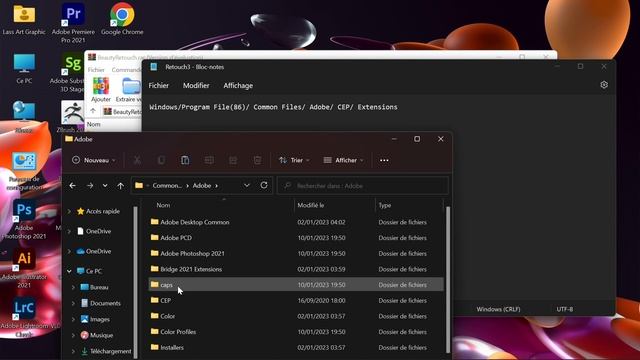Open the Trier sort dropdown

point(294,160)
